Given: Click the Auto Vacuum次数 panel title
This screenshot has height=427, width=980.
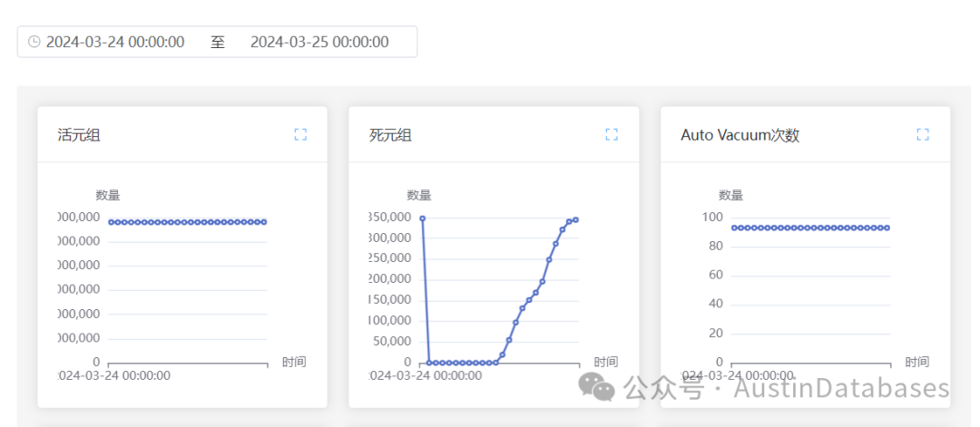Looking at the screenshot, I should tap(740, 135).
